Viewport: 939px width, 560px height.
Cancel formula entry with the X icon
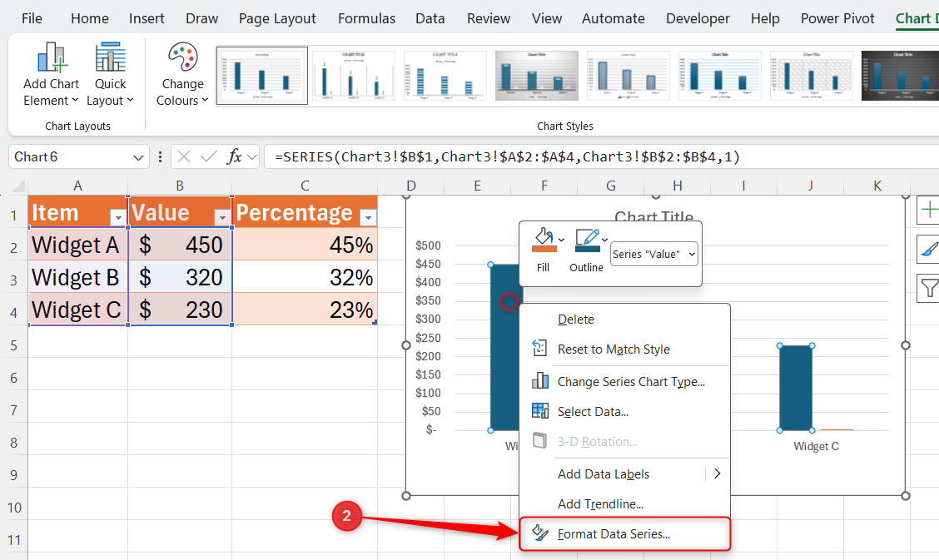click(x=184, y=156)
